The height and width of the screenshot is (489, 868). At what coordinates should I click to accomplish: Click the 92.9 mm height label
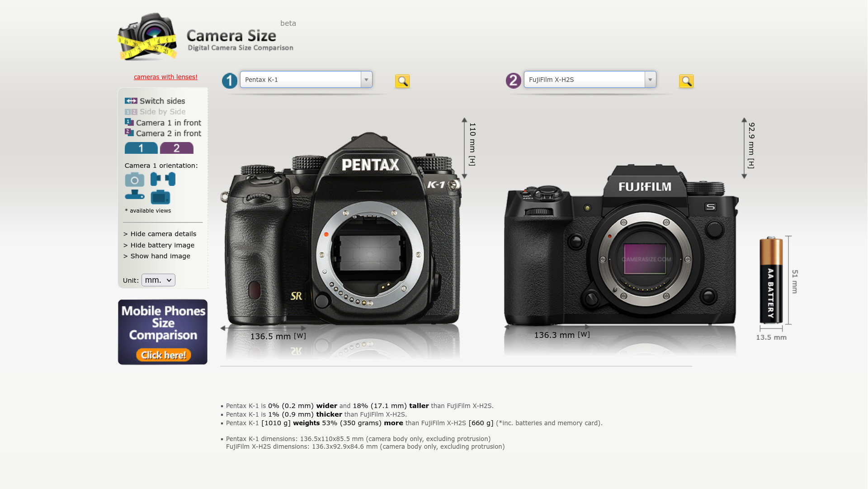click(x=751, y=145)
